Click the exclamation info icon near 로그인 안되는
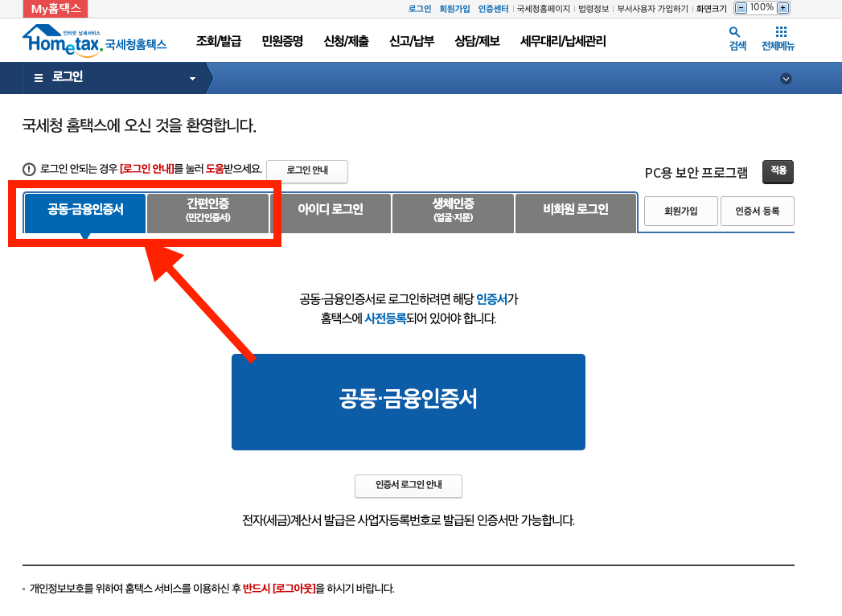The height and width of the screenshot is (616, 842). coord(29,169)
